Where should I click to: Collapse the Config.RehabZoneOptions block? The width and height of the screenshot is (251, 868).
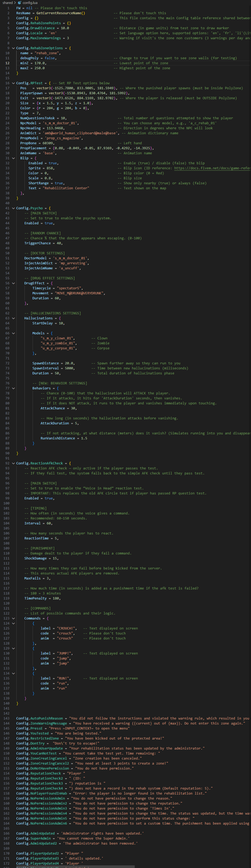tap(13, 48)
